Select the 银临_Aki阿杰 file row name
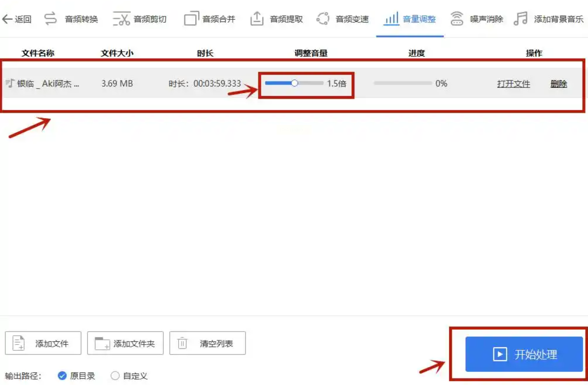This screenshot has height=385, width=588. tap(48, 84)
